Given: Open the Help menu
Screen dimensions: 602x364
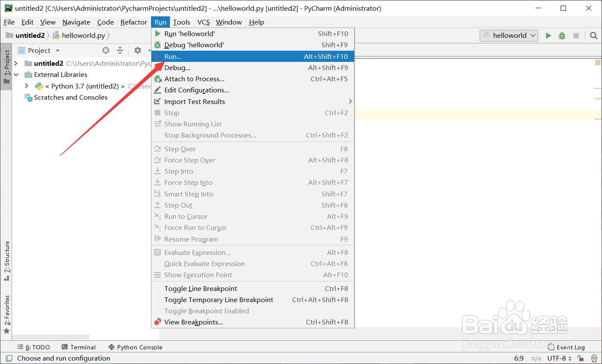Looking at the screenshot, I should 256,22.
